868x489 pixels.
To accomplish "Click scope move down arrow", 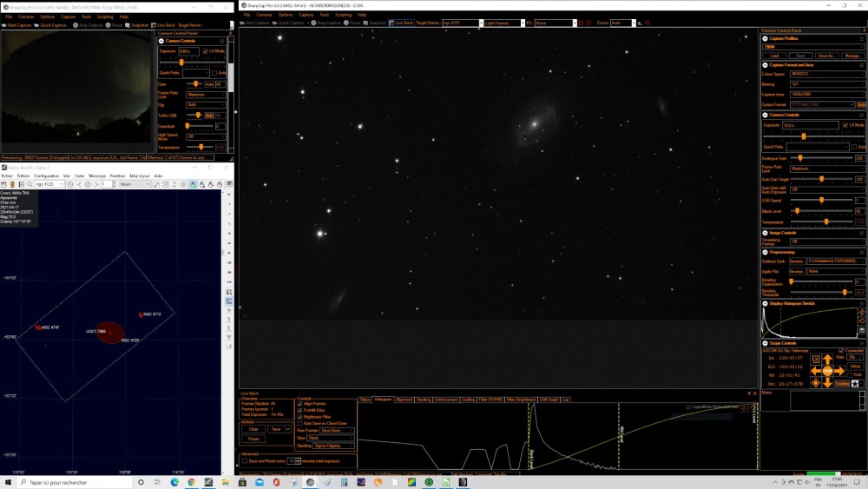I will (x=827, y=383).
